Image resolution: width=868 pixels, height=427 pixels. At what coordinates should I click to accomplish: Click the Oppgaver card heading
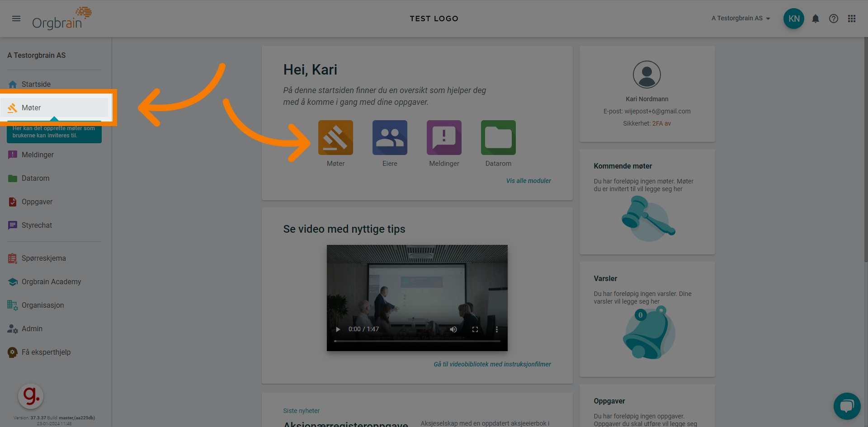[x=609, y=401]
